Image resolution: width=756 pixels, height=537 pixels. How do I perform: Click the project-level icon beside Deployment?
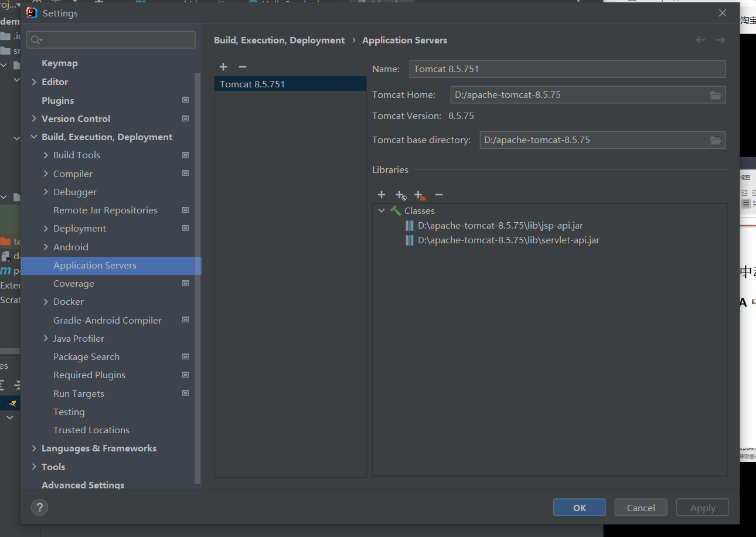coord(186,228)
